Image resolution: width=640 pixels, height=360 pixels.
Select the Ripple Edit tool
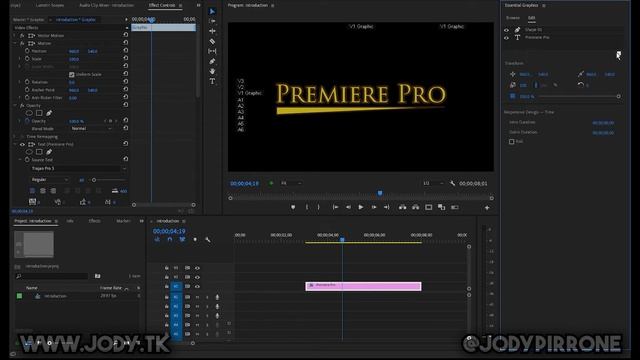point(212,31)
